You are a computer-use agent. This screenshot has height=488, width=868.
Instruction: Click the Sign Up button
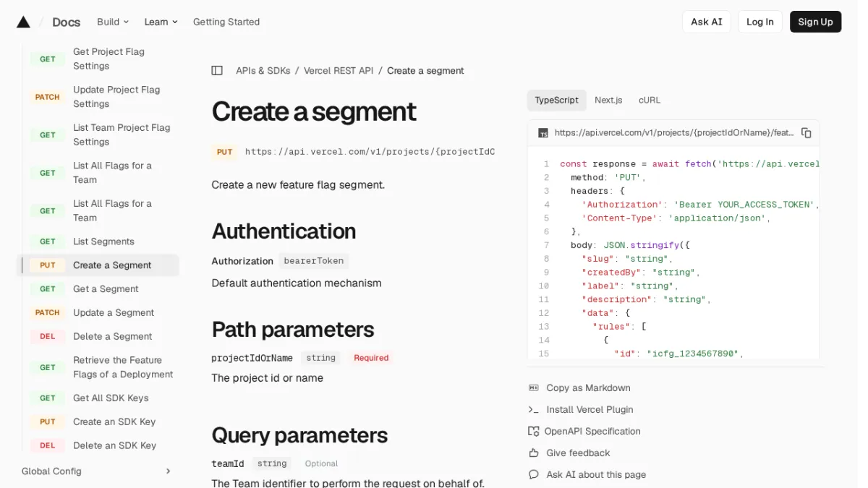pyautogui.click(x=815, y=22)
